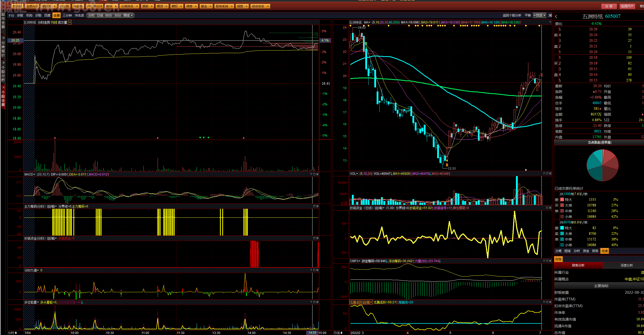The width and height of the screenshot is (644, 335).
Task: Open the 分时 period selector at bottom-left
Action: click(12, 333)
